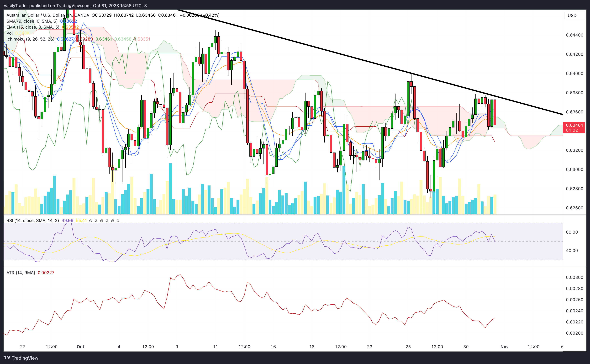This screenshot has height=364, width=590.
Task: Click the 60.00 RSI scale label
Action: pyautogui.click(x=572, y=232)
